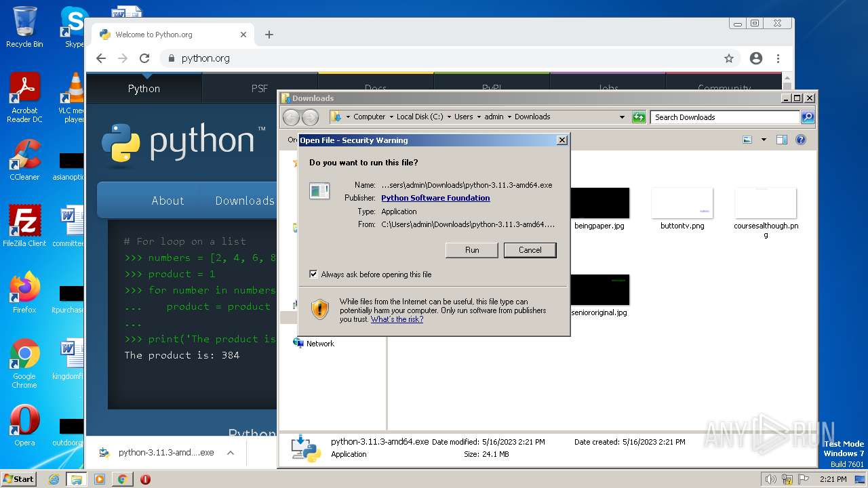Open the view options dropdown arrow
868x488 pixels.
(764, 140)
